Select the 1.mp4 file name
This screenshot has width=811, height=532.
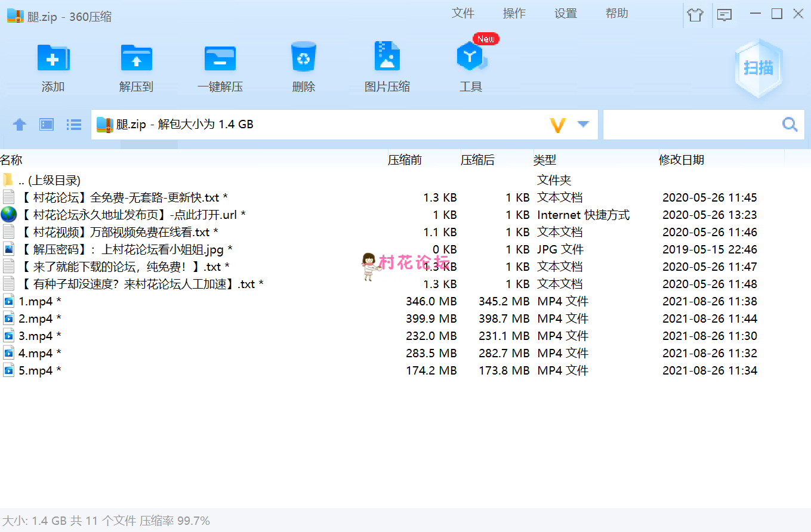tap(40, 301)
